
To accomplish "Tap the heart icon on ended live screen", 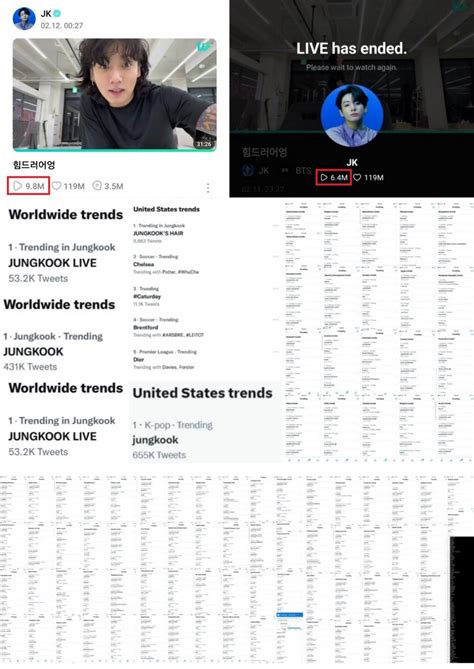I will click(x=357, y=177).
